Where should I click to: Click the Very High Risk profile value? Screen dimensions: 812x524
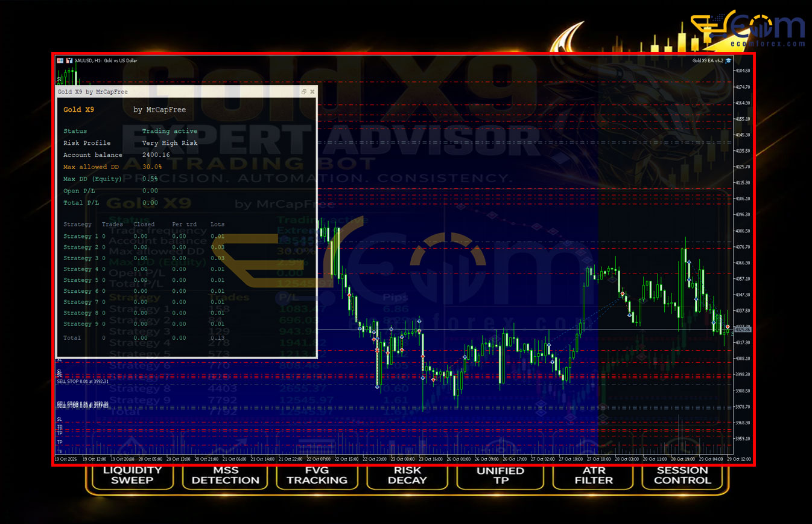tap(170, 143)
